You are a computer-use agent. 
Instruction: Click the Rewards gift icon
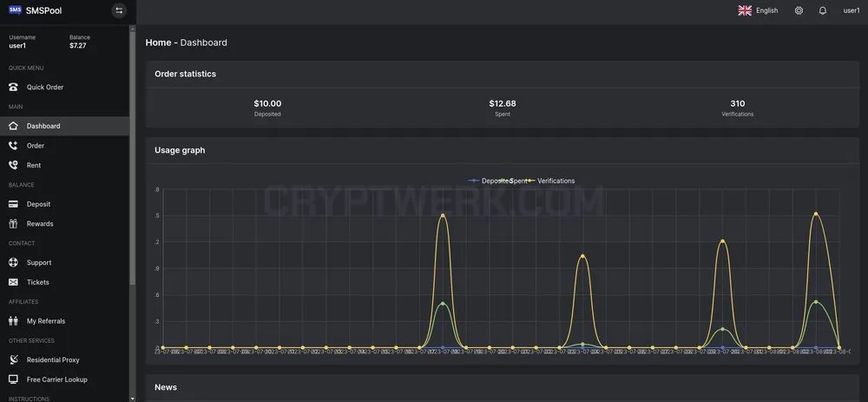pos(14,224)
